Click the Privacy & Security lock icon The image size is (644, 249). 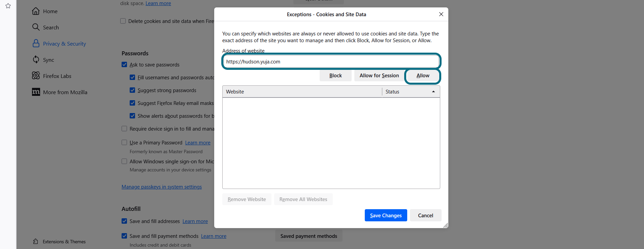[x=36, y=43]
